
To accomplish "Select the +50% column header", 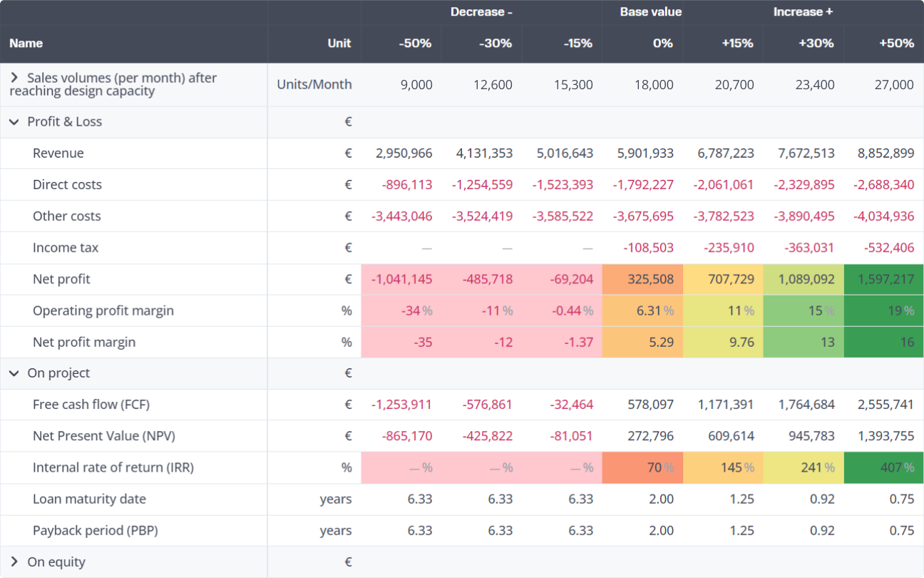I will click(x=897, y=44).
